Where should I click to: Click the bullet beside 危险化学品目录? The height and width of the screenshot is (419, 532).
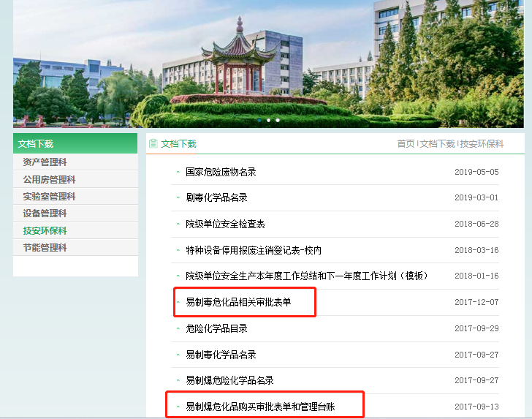[178, 328]
